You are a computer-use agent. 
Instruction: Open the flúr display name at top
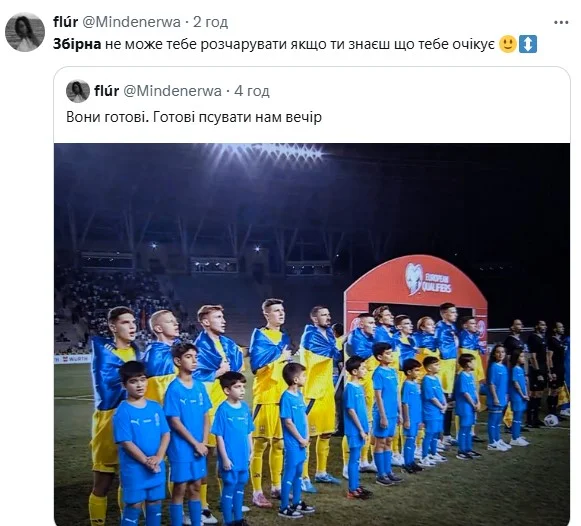(66, 22)
